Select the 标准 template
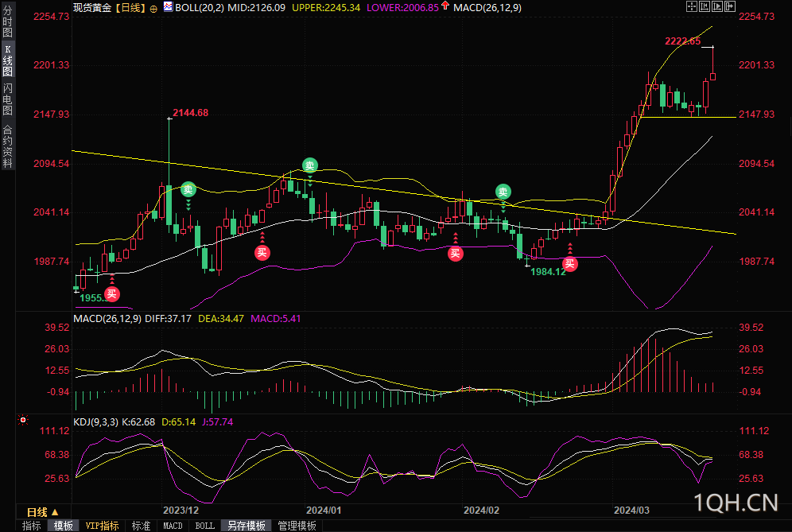The image size is (792, 532). coord(141,526)
